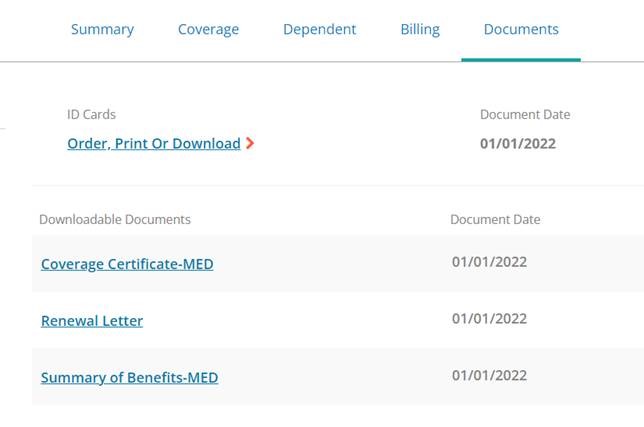Click Document Date header above ID card date
The width and height of the screenshot is (644, 427).
pyautogui.click(x=525, y=115)
